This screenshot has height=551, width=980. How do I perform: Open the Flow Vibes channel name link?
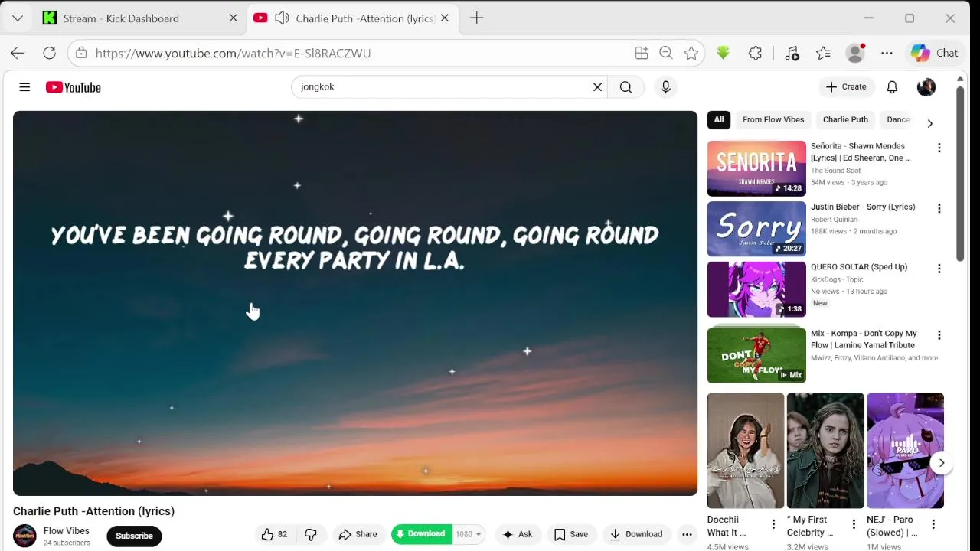(x=67, y=531)
